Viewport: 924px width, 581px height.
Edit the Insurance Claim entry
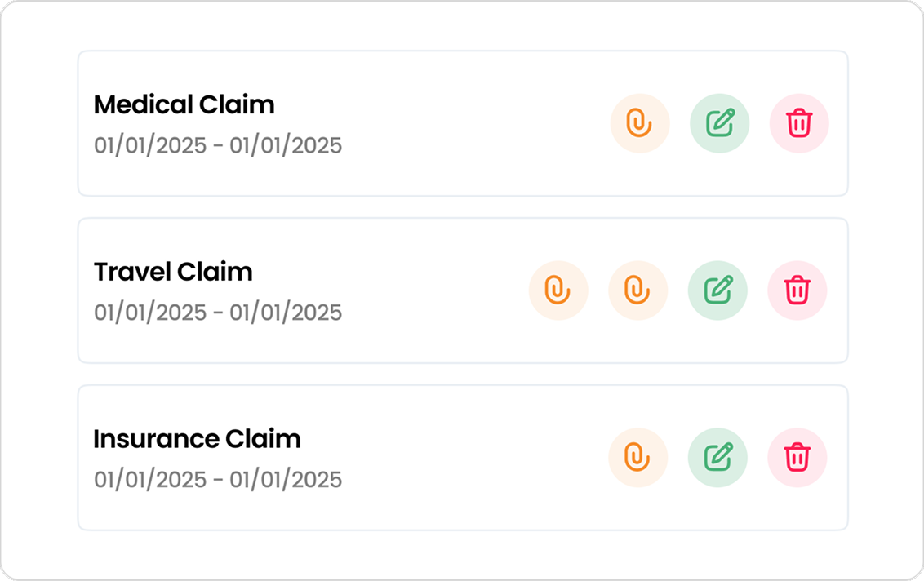click(717, 457)
